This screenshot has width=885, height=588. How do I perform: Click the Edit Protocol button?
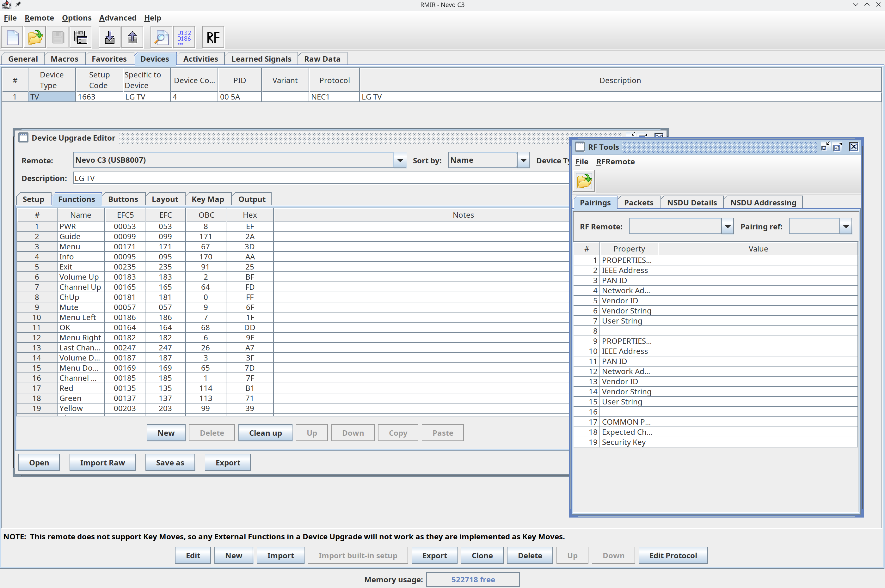(x=673, y=555)
